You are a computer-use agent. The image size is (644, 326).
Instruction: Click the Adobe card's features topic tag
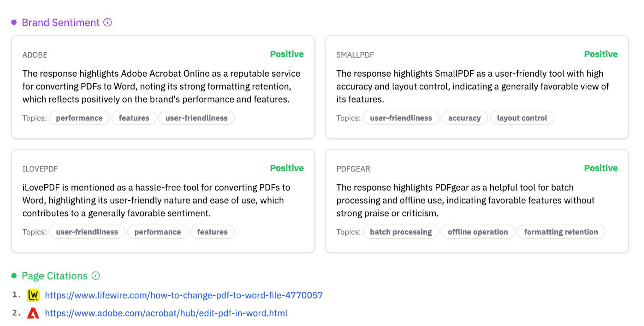click(134, 118)
